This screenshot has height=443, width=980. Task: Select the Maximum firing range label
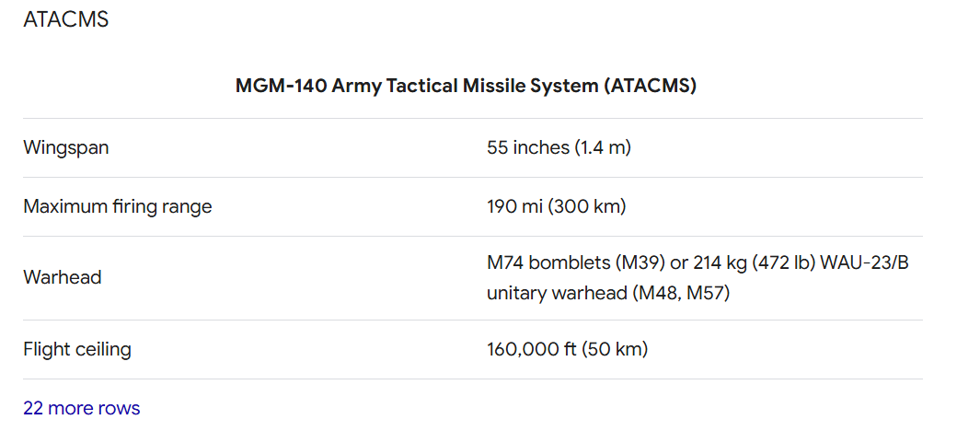pos(118,206)
